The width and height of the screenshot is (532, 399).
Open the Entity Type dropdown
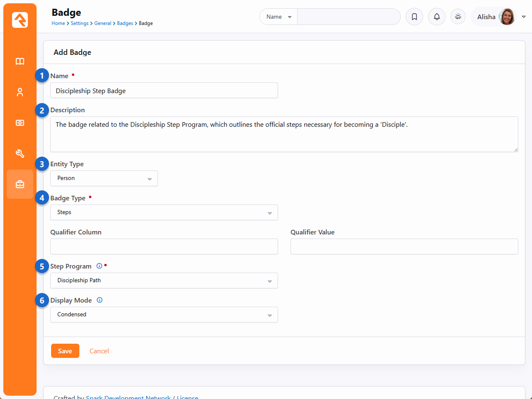pyautogui.click(x=104, y=178)
